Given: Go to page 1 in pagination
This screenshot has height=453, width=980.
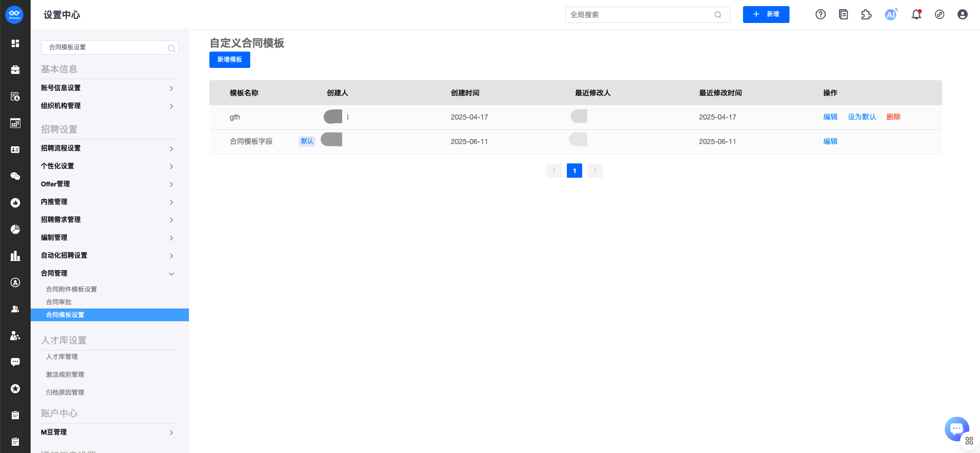Looking at the screenshot, I should [575, 171].
